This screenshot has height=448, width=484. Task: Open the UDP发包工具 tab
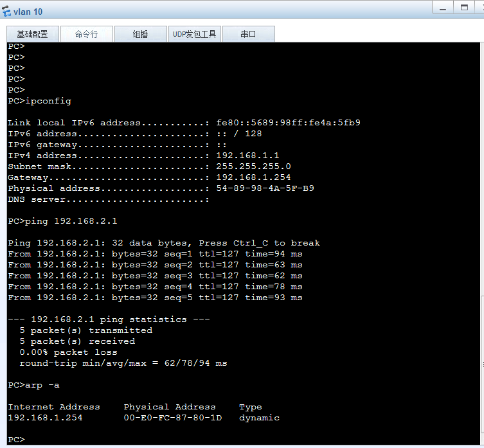coord(195,34)
